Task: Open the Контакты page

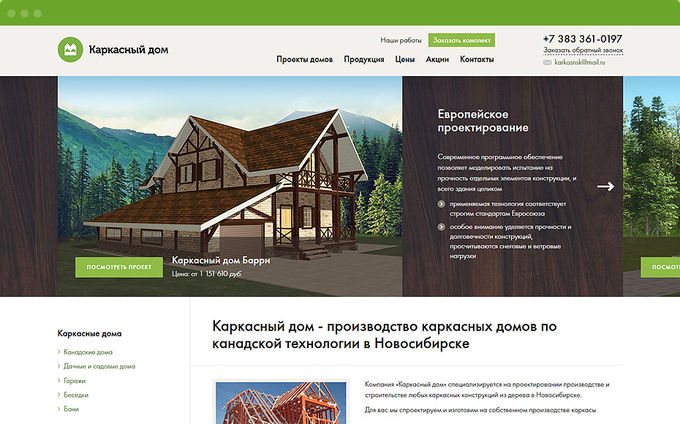Action: (x=477, y=60)
